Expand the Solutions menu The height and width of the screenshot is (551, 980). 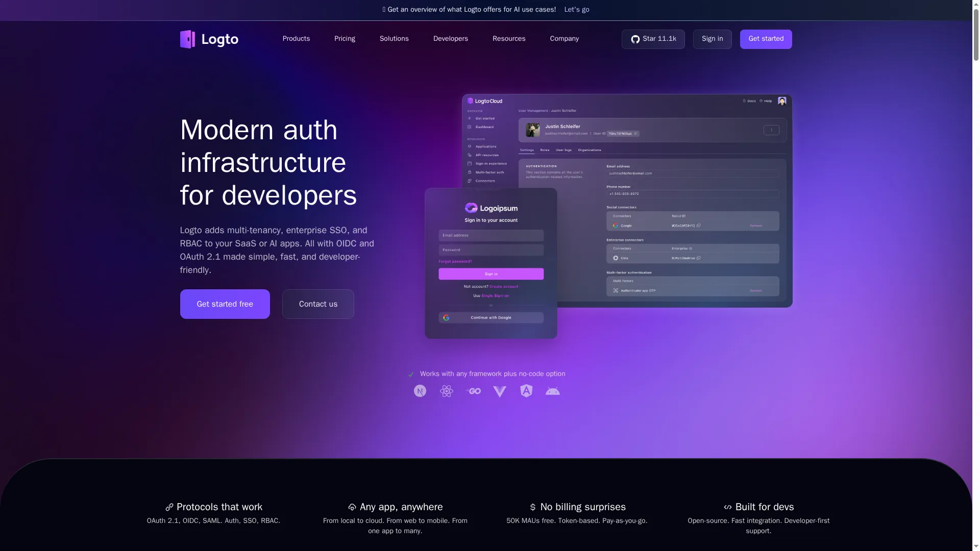pos(394,39)
